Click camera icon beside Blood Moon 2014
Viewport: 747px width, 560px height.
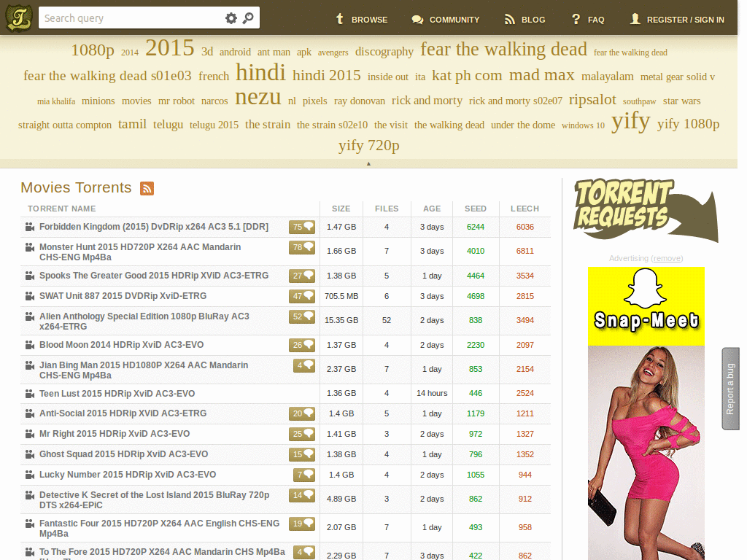[x=30, y=345]
